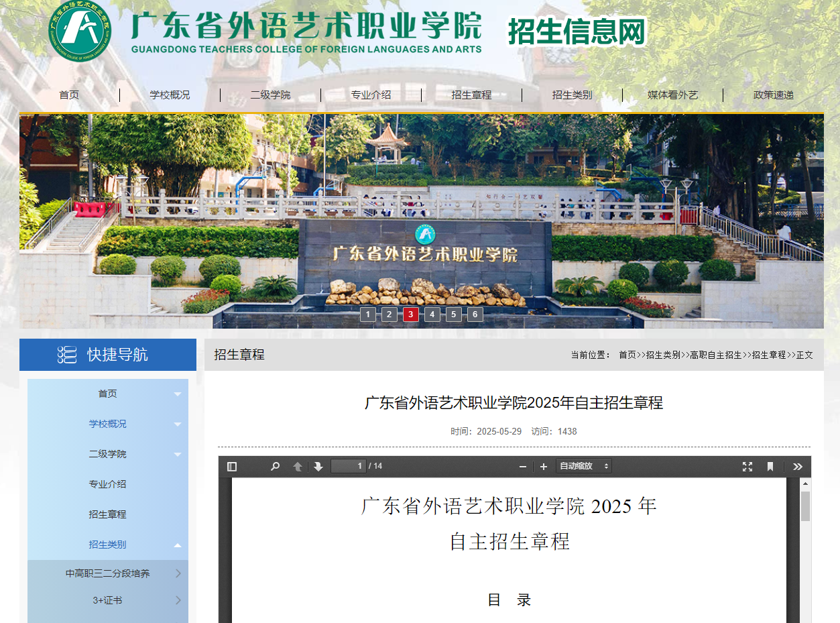Click the page number input field
Image resolution: width=840 pixels, height=623 pixels.
pyautogui.click(x=348, y=465)
